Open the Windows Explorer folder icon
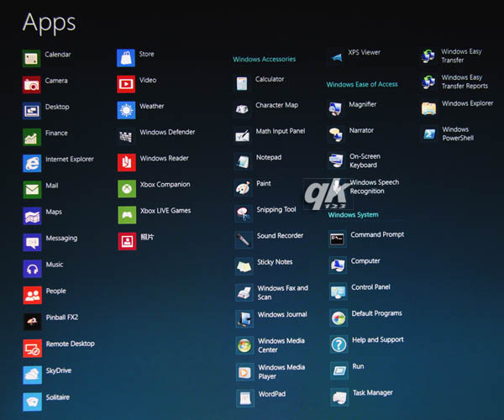 click(428, 108)
